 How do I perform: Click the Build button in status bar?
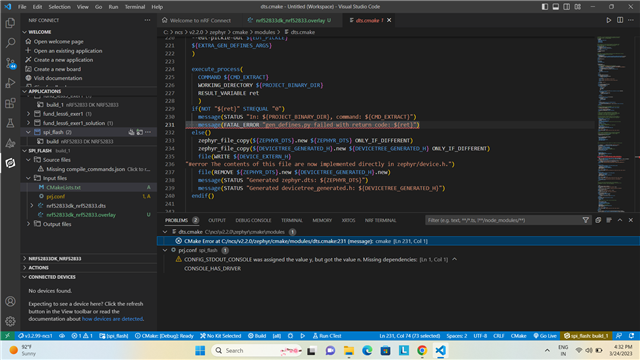pos(257,336)
